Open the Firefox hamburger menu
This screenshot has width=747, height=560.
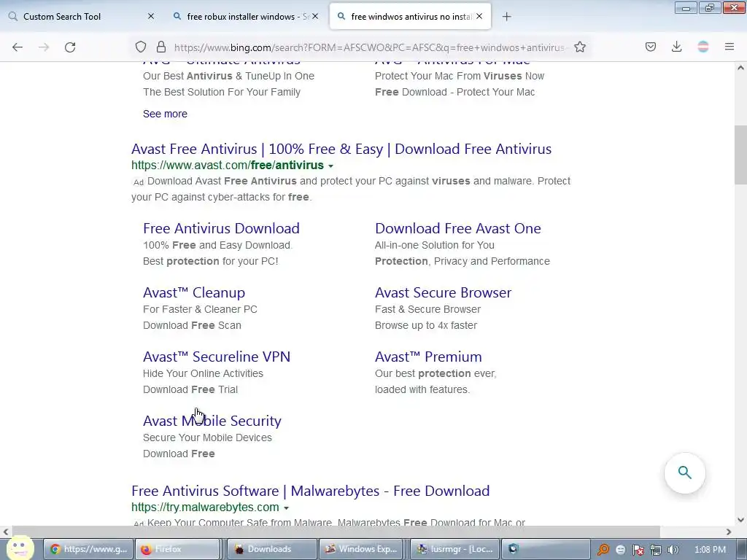729,47
